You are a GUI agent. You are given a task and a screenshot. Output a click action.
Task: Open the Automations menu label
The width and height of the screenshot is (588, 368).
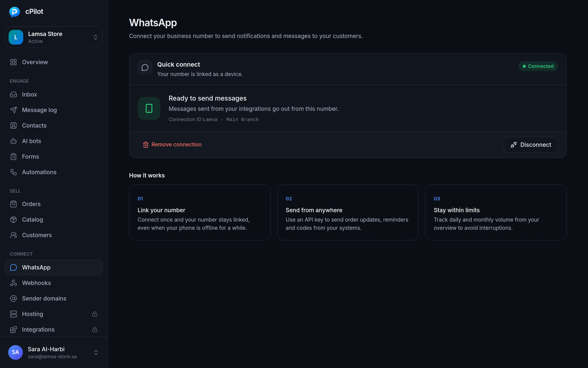[39, 172]
